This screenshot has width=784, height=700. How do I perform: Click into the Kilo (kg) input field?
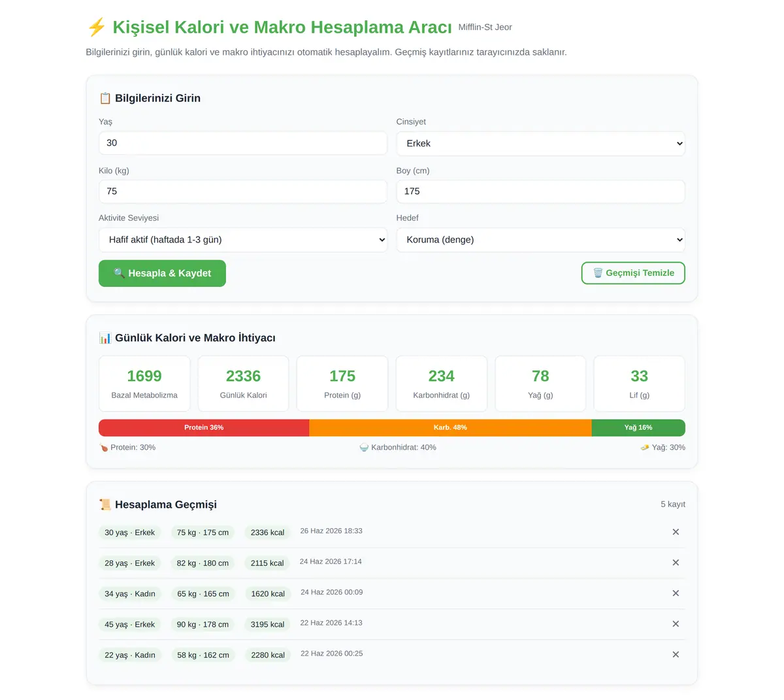tap(243, 192)
